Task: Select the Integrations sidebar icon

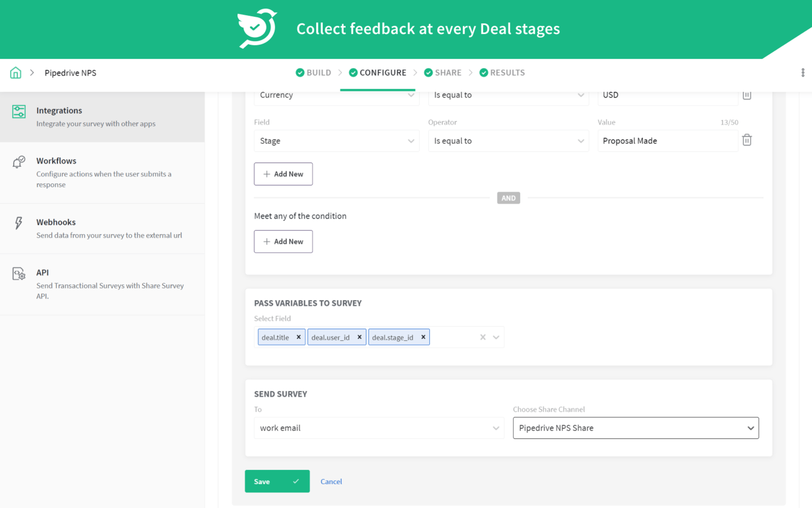Action: pos(19,112)
